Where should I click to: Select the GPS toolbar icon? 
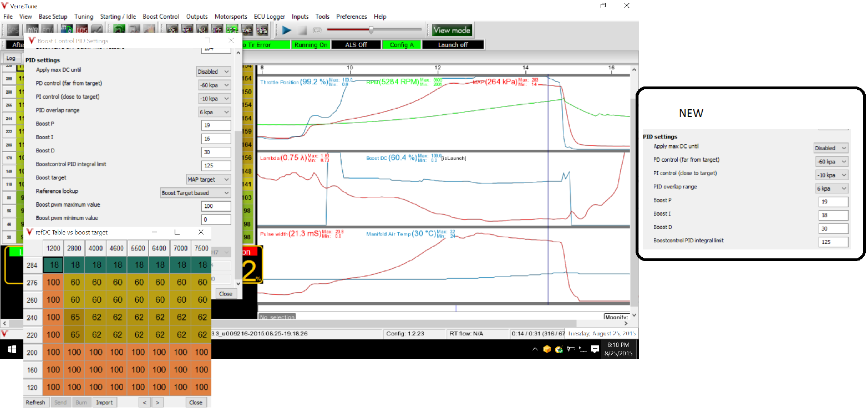click(13, 29)
